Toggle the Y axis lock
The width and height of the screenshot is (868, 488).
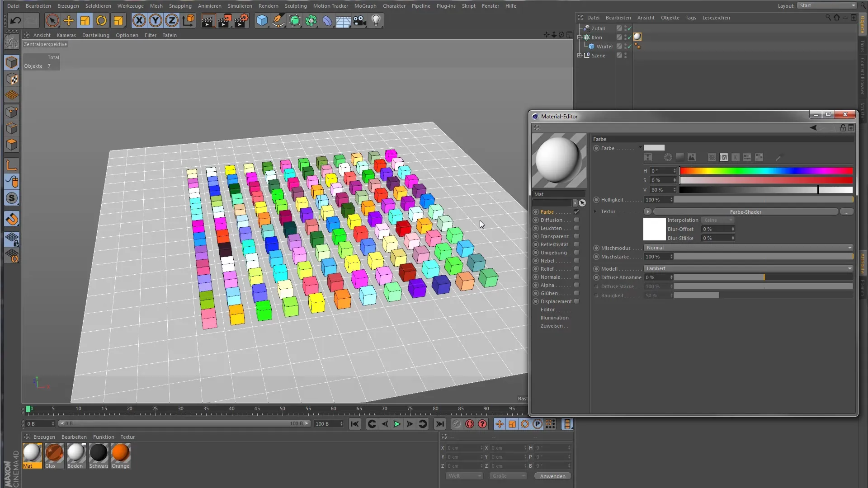tap(156, 20)
